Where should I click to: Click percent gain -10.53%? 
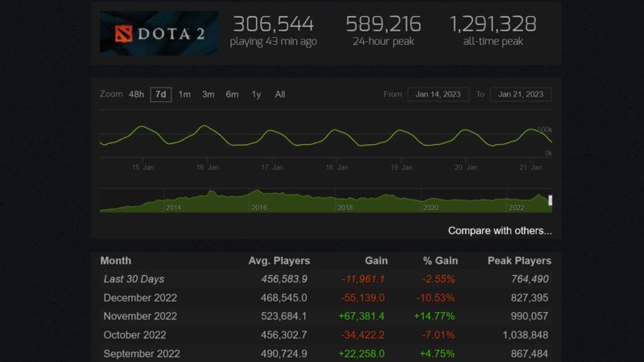(436, 298)
